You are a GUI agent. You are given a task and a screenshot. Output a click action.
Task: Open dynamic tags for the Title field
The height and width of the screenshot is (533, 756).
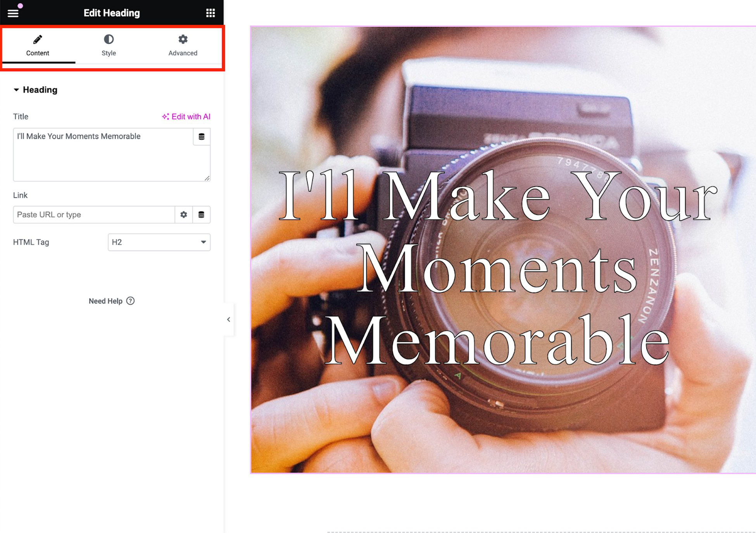click(x=201, y=137)
